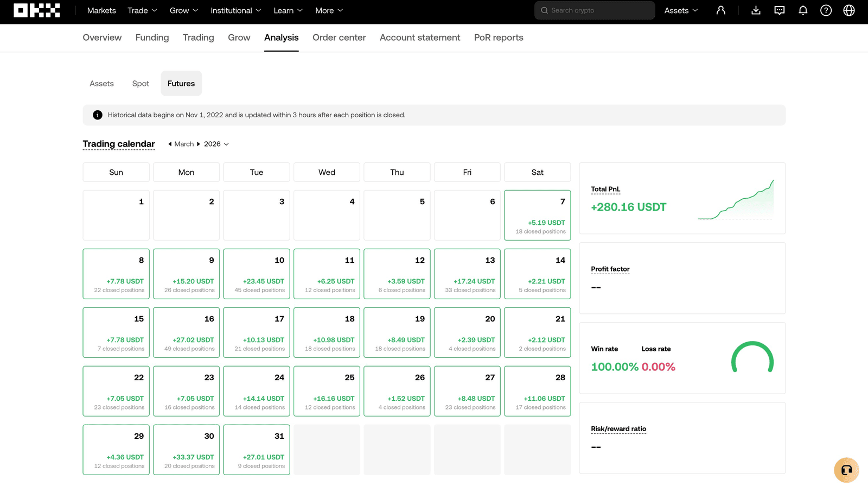Screen dimensions: 868x492
Task: Switch to the Trading tab
Action: click(199, 37)
